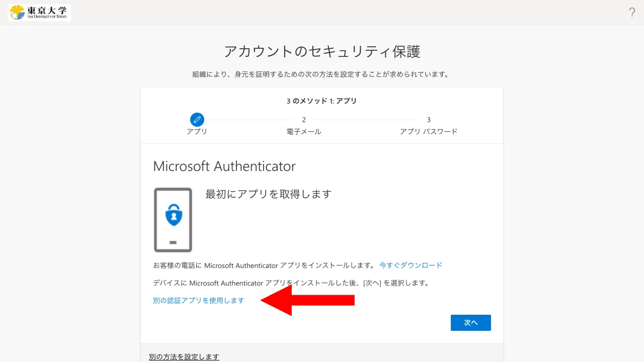The width and height of the screenshot is (644, 362).
Task: Click the 組織により subtitle sentence
Action: [320, 74]
